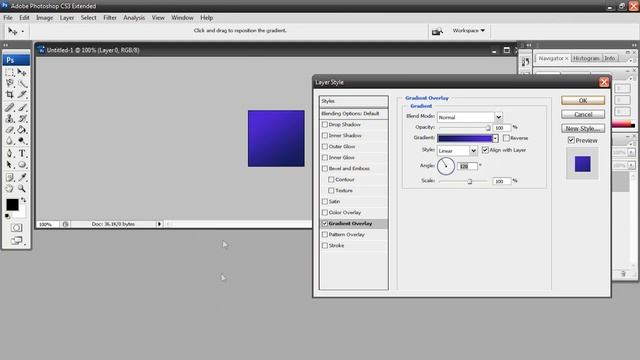Image resolution: width=640 pixels, height=360 pixels.
Task: Select Blending Options: Default
Action: point(353,113)
